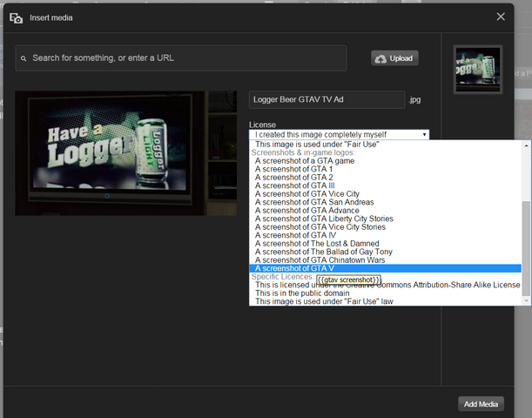The height and width of the screenshot is (418, 532).
Task: Click the Insert media camera icon
Action: click(x=16, y=18)
